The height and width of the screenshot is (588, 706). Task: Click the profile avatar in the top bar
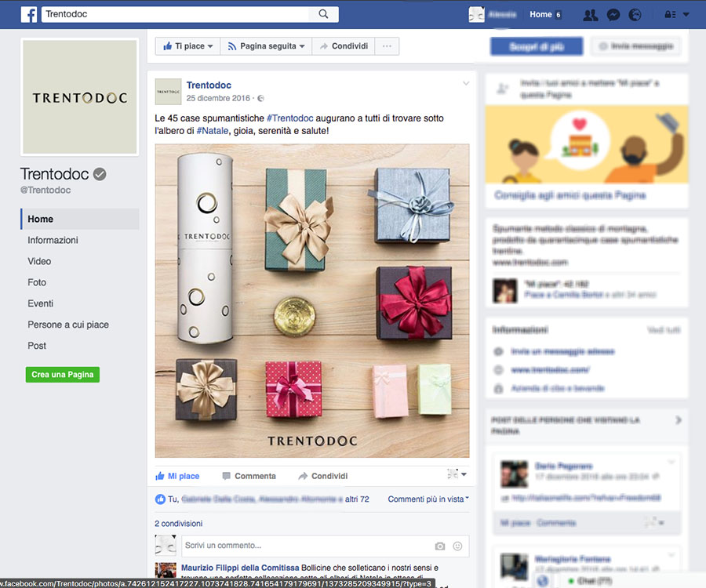[x=476, y=14]
